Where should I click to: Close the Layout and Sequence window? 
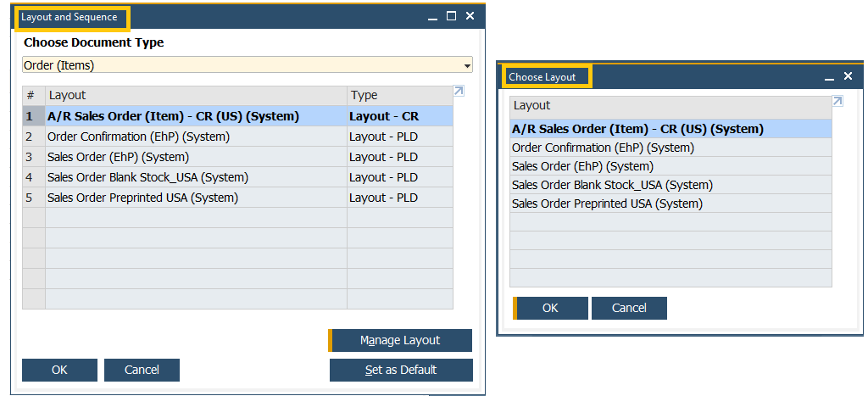[470, 16]
